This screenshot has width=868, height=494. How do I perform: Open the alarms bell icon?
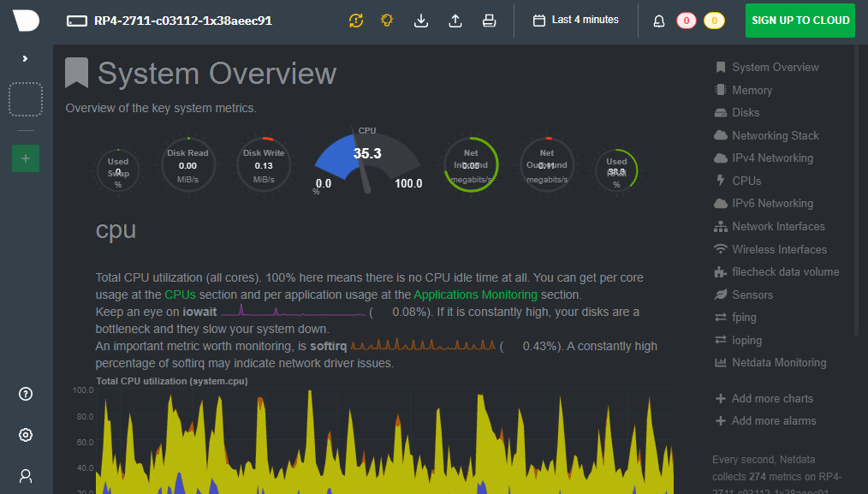point(659,21)
